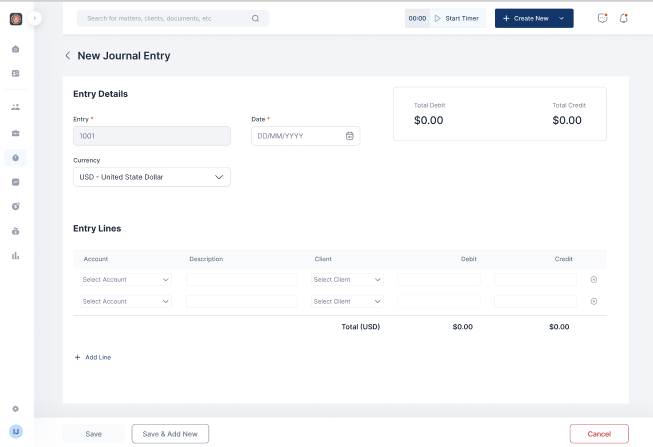Cancel the journal entry
Image resolution: width=653 pixels, height=447 pixels.
pyautogui.click(x=599, y=433)
